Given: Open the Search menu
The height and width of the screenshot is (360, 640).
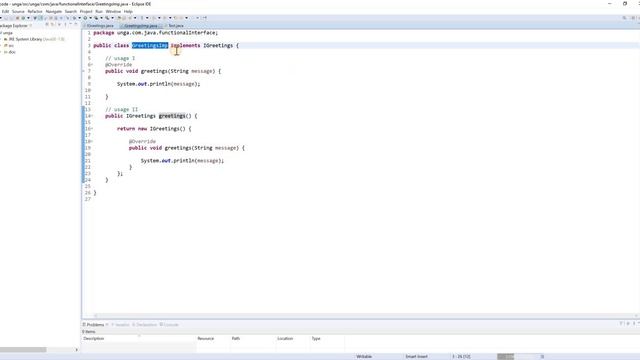Looking at the screenshot, I should click(x=71, y=11).
